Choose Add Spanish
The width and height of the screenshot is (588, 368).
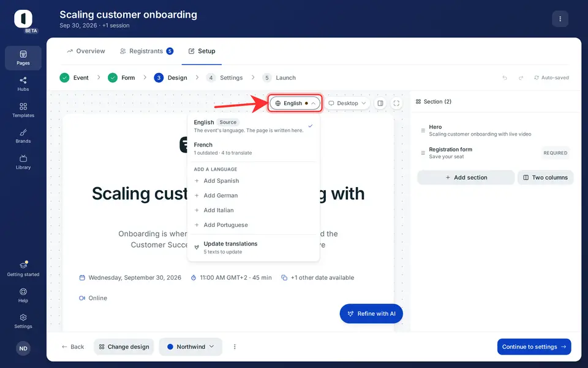point(254,181)
